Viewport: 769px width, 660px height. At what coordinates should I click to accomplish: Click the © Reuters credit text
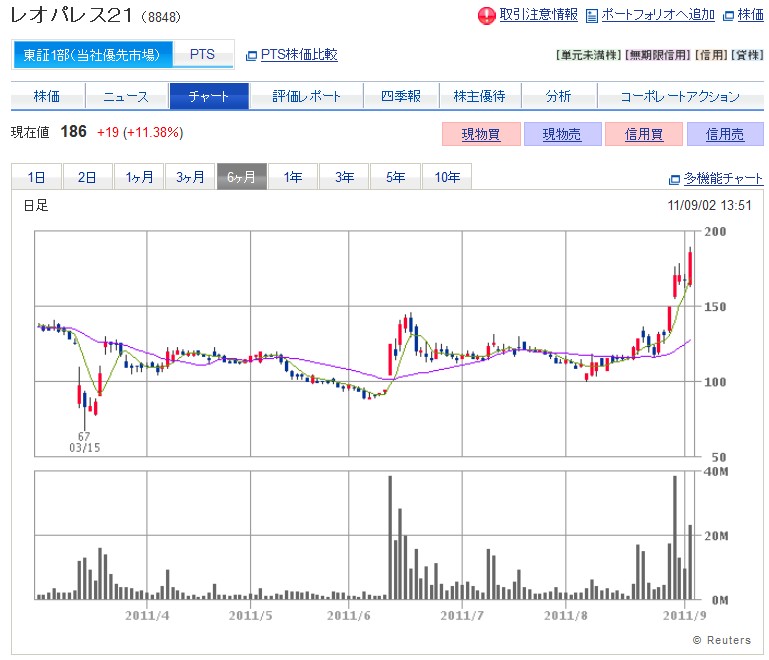(721, 640)
